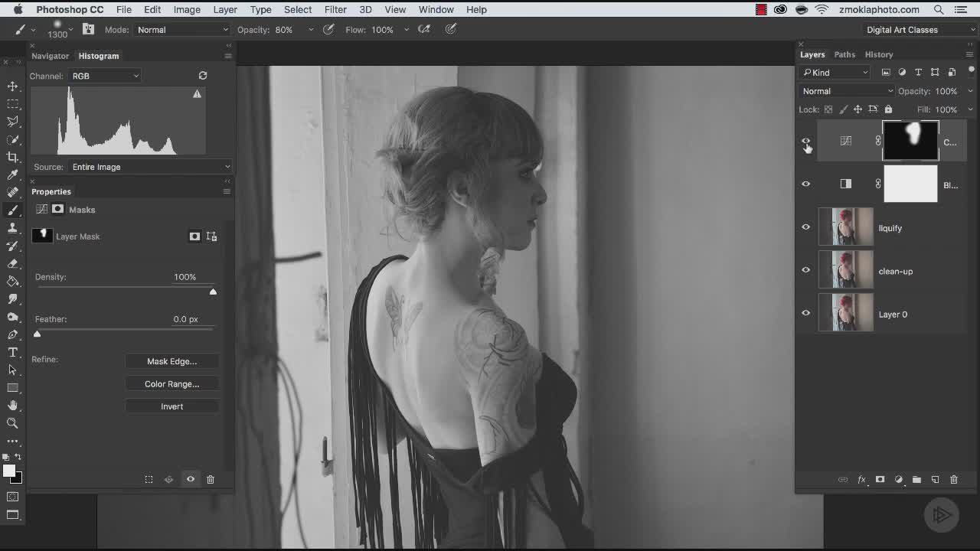This screenshot has height=551, width=980.
Task: Open Flow percentage dropdown arrow
Action: 406,30
